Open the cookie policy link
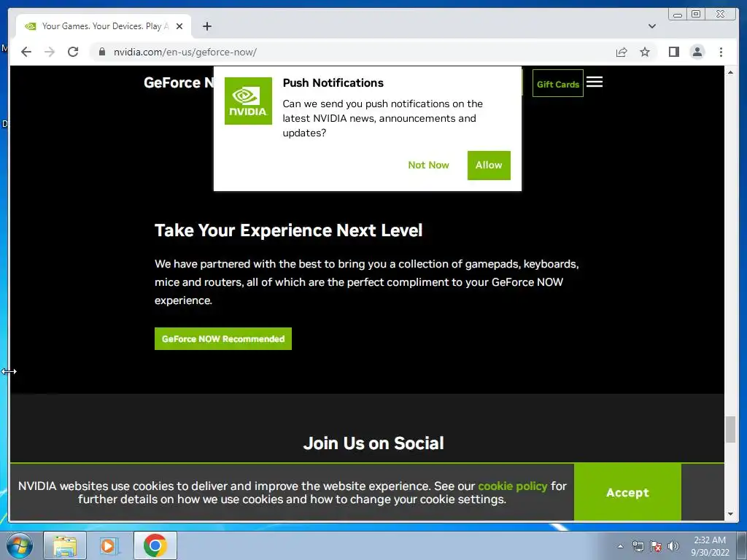The image size is (747, 560). pyautogui.click(x=513, y=486)
